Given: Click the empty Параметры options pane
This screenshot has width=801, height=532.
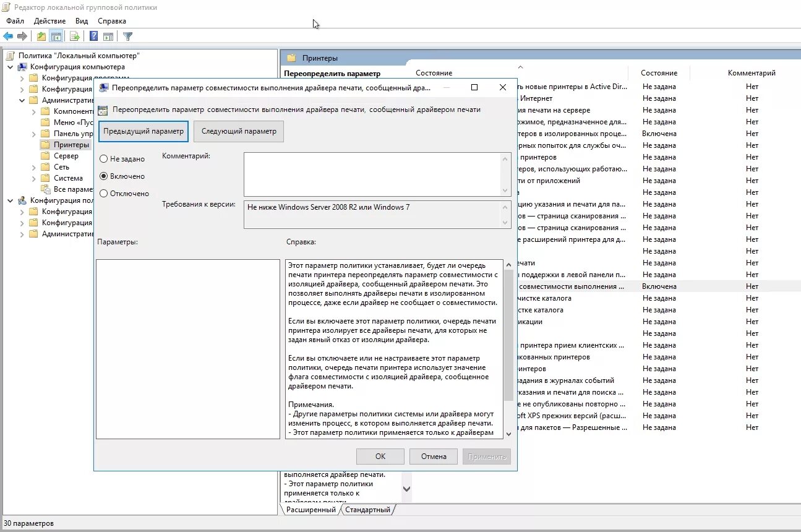Looking at the screenshot, I should point(188,350).
